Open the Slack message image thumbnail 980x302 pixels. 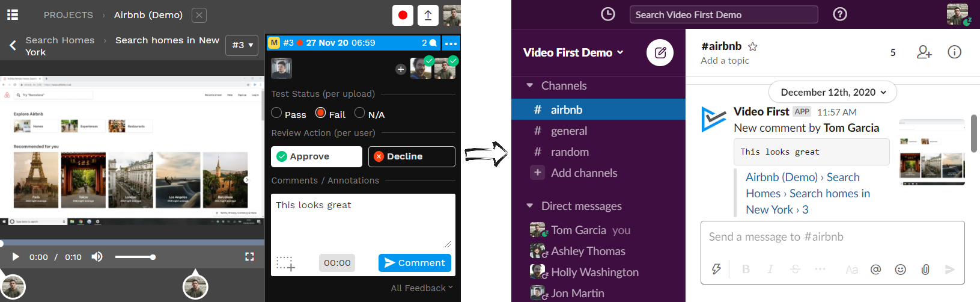click(932, 152)
